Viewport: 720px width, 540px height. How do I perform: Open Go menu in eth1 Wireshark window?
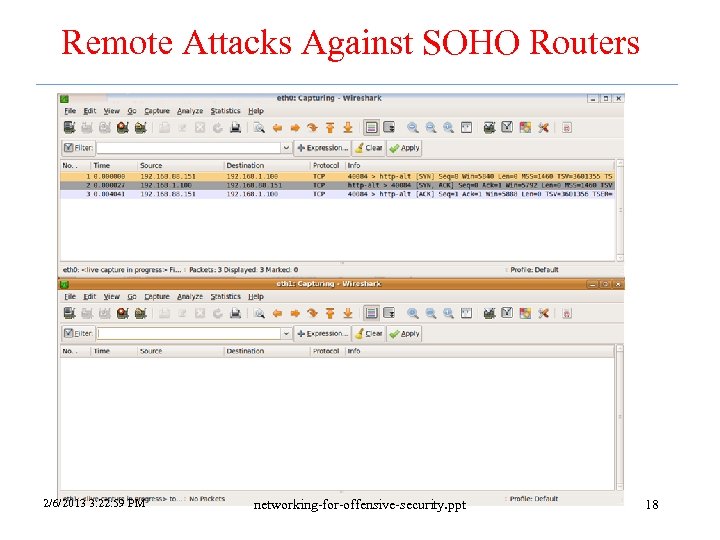click(132, 297)
